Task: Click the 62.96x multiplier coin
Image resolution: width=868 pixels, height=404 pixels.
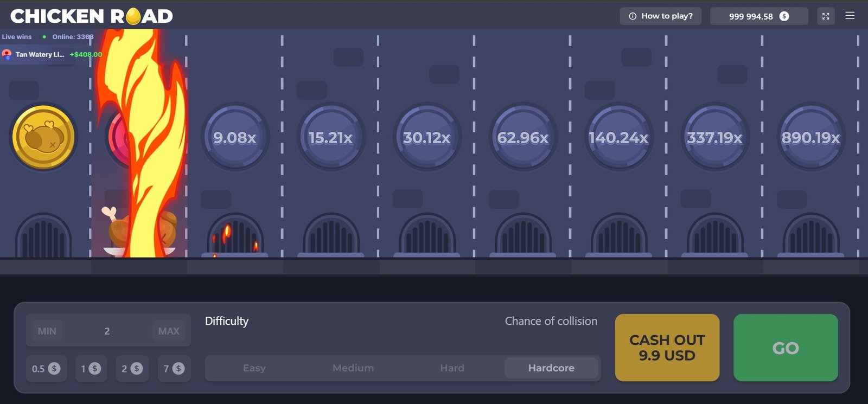Action: tap(523, 138)
